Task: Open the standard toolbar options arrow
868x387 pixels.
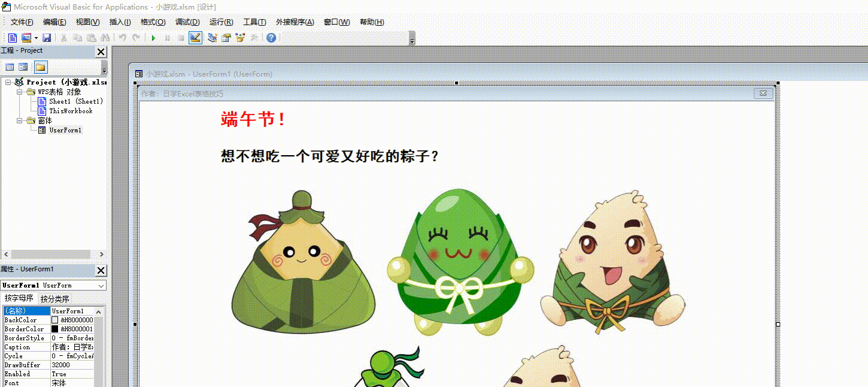Action: pos(412,38)
